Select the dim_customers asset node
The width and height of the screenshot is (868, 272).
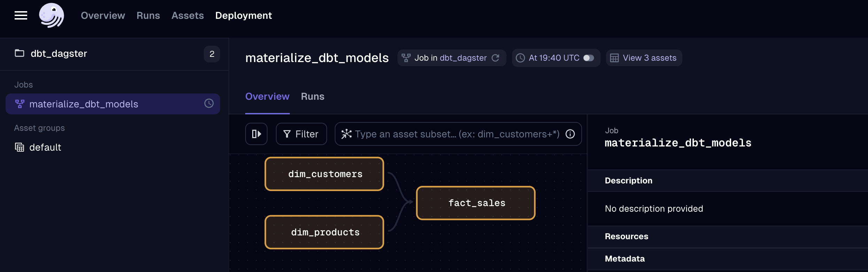pos(324,174)
